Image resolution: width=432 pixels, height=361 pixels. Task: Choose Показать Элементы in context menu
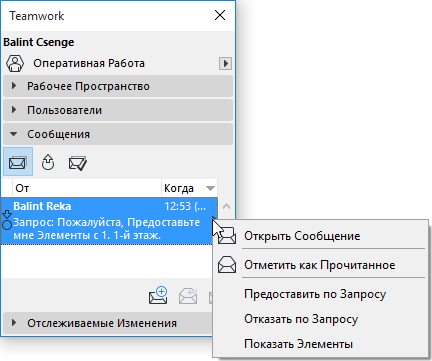[x=298, y=344]
